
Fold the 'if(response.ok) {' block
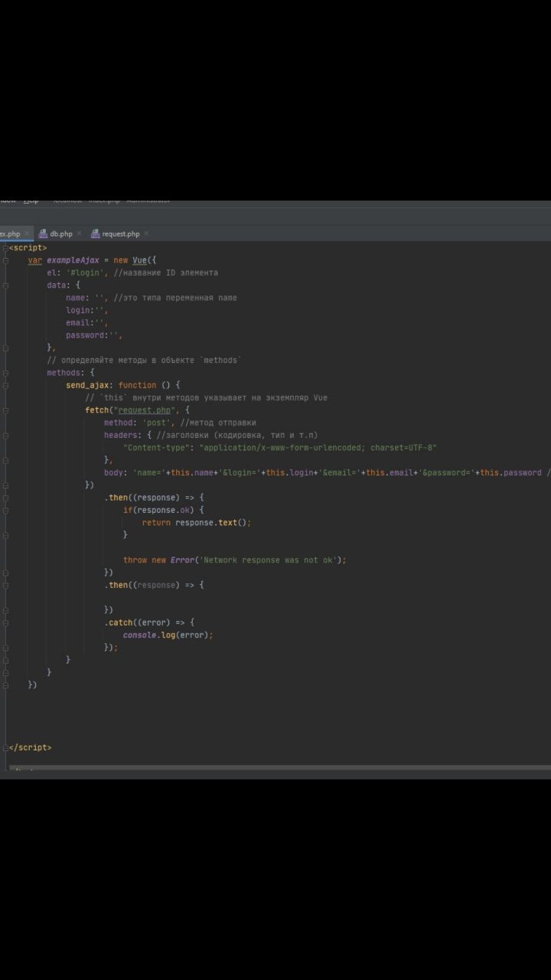point(5,510)
